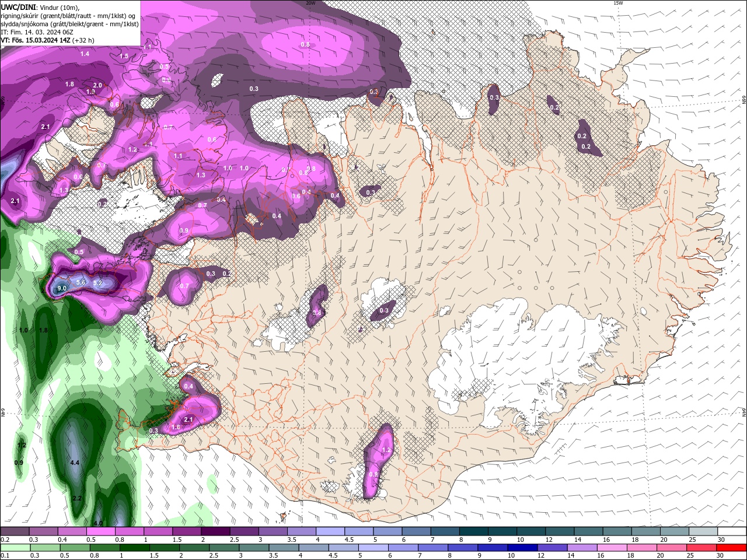747x560 pixels.
Task: Click the 20W longitude label
Action: coord(310,3)
